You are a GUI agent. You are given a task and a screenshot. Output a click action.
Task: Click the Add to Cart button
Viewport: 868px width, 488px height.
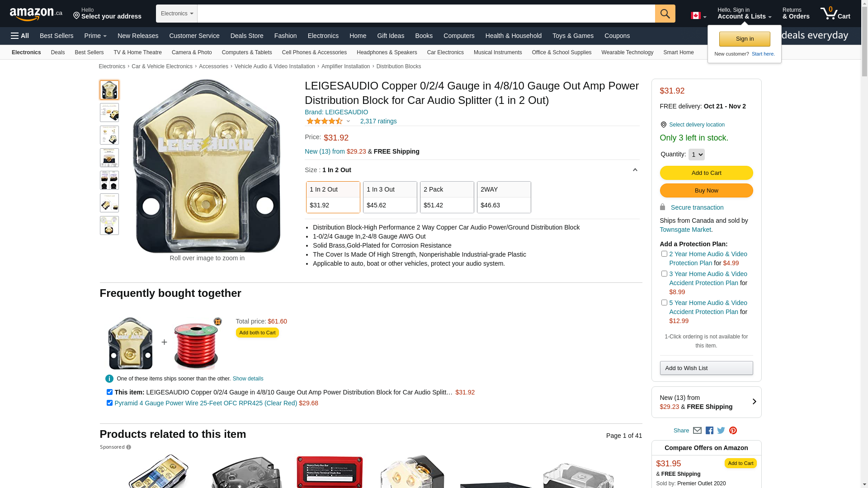coord(706,173)
